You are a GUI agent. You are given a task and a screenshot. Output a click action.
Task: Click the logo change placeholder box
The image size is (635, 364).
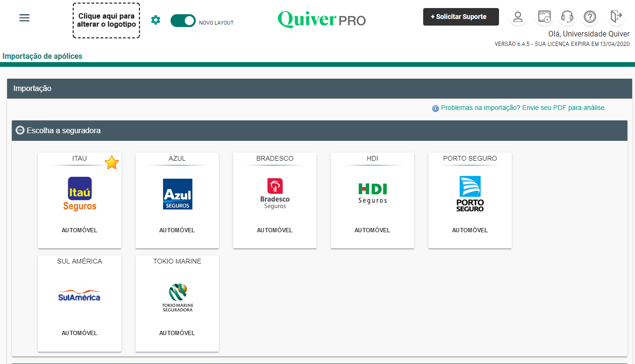106,20
